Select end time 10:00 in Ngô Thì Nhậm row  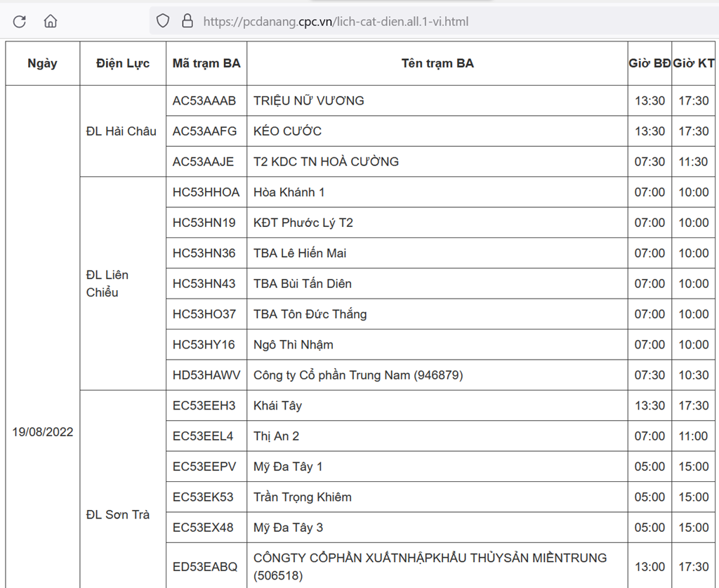pyautogui.click(x=694, y=344)
